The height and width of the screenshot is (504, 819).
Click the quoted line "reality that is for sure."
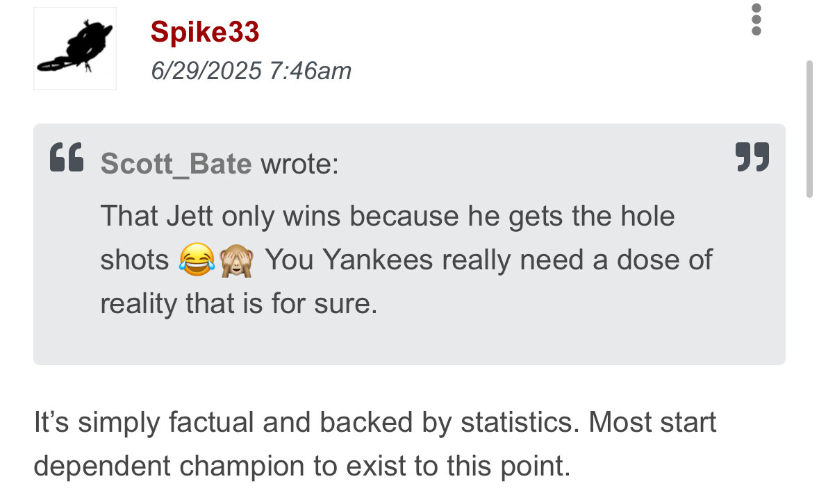pos(238,304)
